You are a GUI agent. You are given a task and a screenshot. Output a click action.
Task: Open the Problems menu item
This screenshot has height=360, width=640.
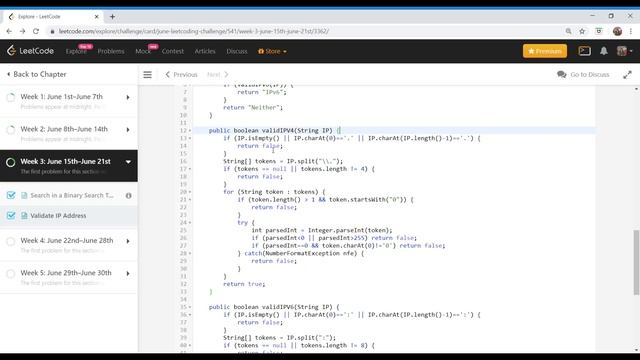pyautogui.click(x=111, y=51)
